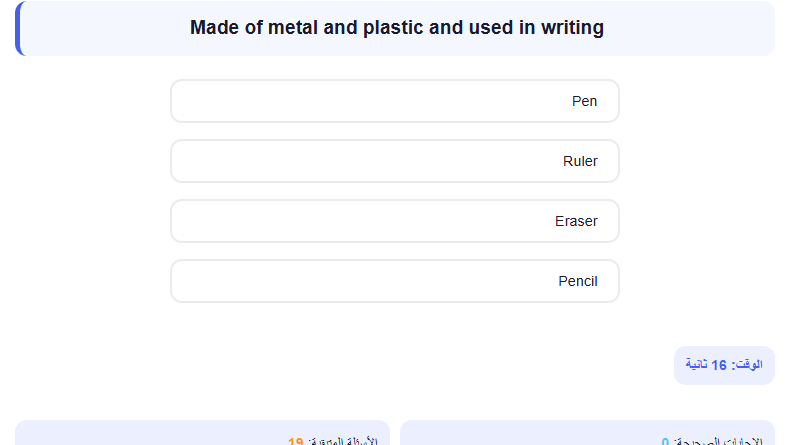
Task: Click the orange number 19 counter
Action: [295, 441]
